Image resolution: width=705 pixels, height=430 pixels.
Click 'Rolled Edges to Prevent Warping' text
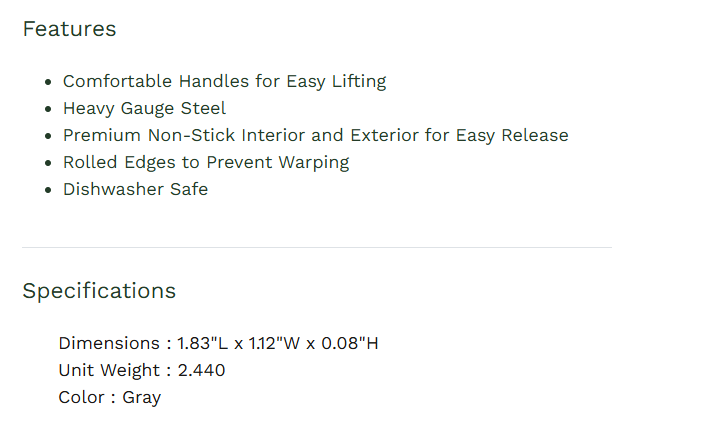[x=206, y=162]
